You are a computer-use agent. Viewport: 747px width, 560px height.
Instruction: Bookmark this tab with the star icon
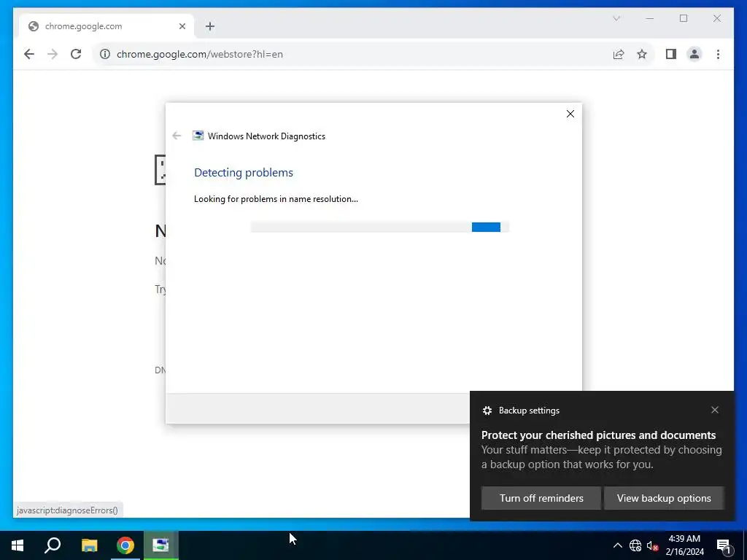[x=642, y=54]
